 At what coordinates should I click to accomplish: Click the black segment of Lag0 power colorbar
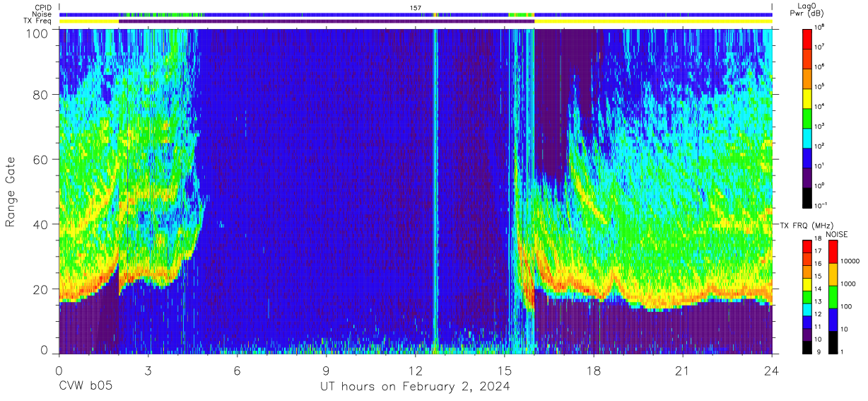tap(808, 197)
